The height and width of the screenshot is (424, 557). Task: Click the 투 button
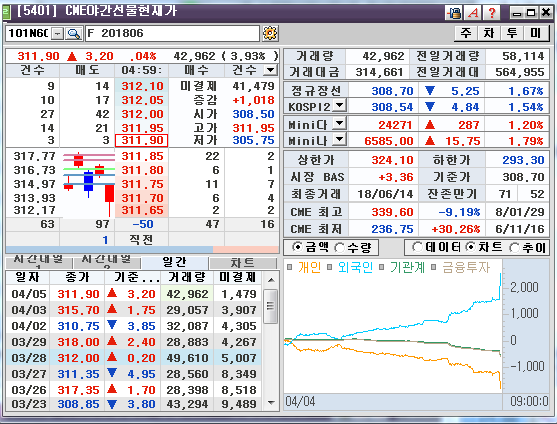pos(512,33)
